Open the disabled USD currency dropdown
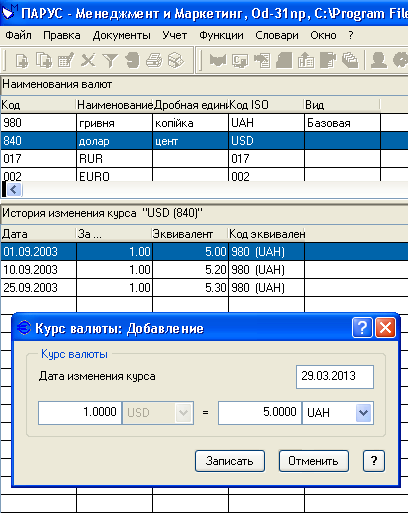 coord(183,413)
